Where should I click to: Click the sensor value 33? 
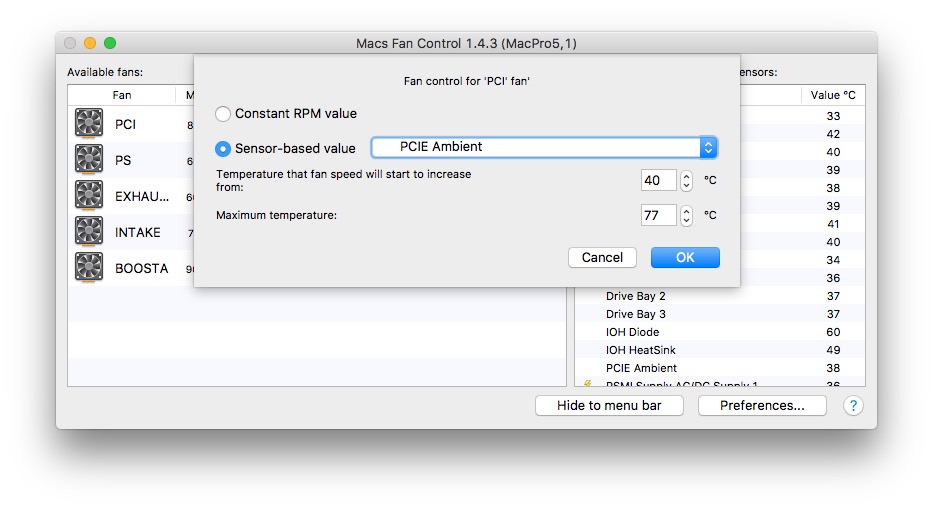point(833,116)
